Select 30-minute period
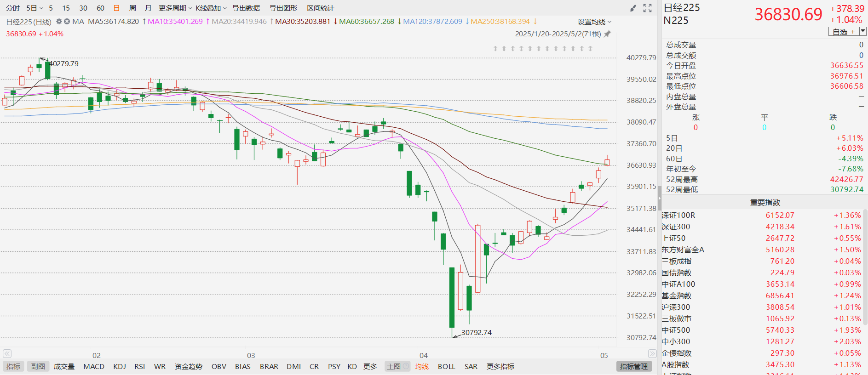 [x=83, y=8]
